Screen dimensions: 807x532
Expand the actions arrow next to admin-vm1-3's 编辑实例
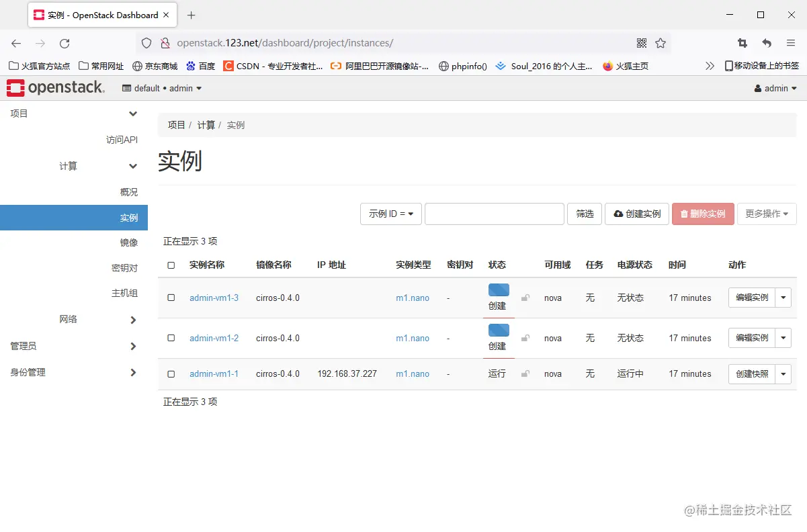pos(784,298)
